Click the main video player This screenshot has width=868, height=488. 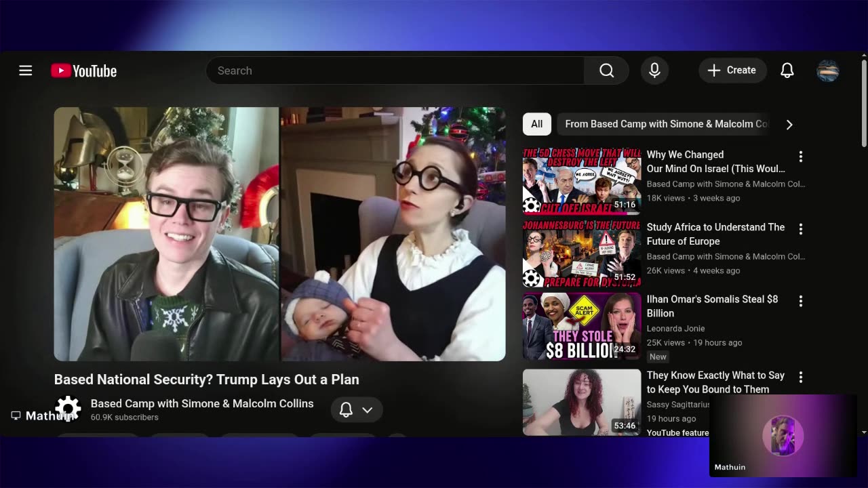click(x=279, y=234)
